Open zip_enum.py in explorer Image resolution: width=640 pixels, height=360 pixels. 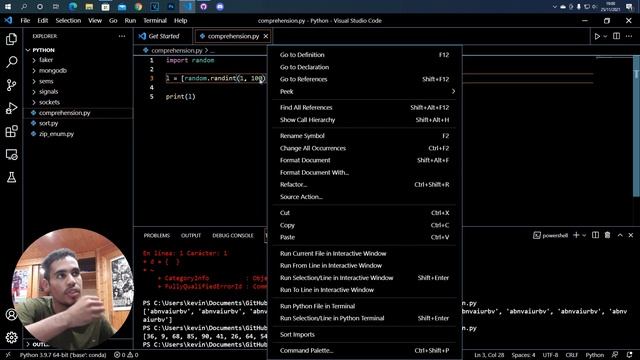pyautogui.click(x=56, y=134)
